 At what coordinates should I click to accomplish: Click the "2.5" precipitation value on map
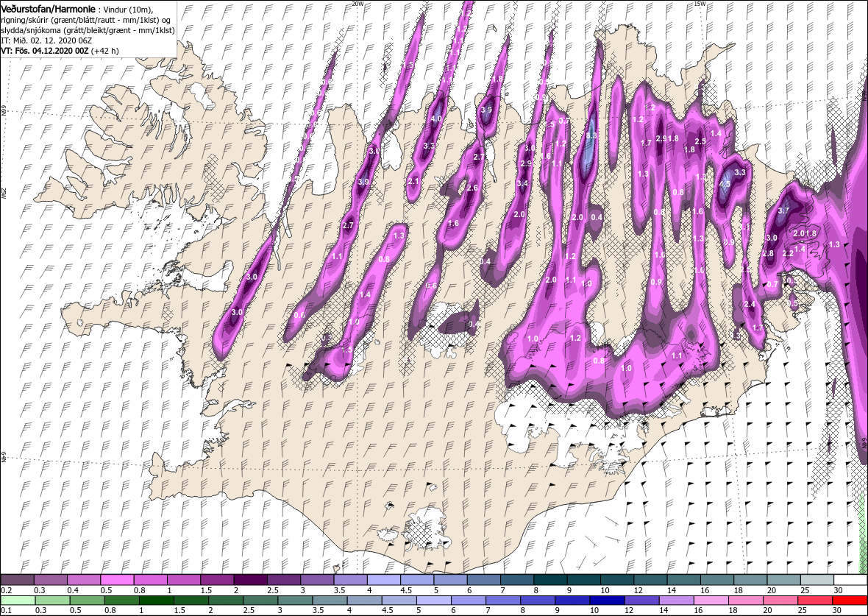(700, 141)
